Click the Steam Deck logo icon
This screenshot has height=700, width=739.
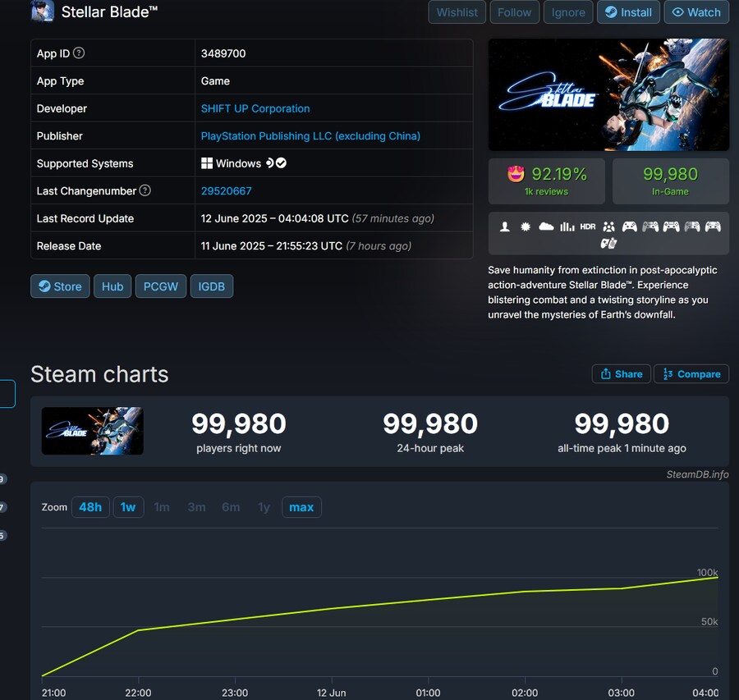(269, 163)
